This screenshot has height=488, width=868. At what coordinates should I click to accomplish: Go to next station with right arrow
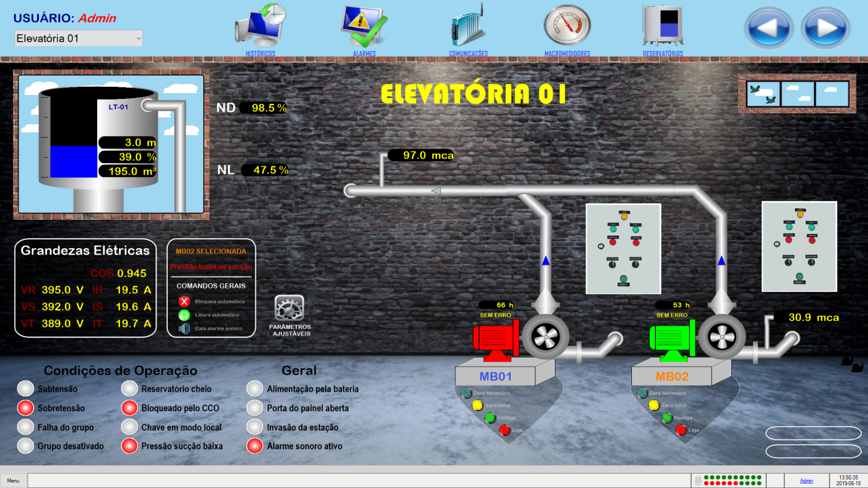(x=825, y=28)
